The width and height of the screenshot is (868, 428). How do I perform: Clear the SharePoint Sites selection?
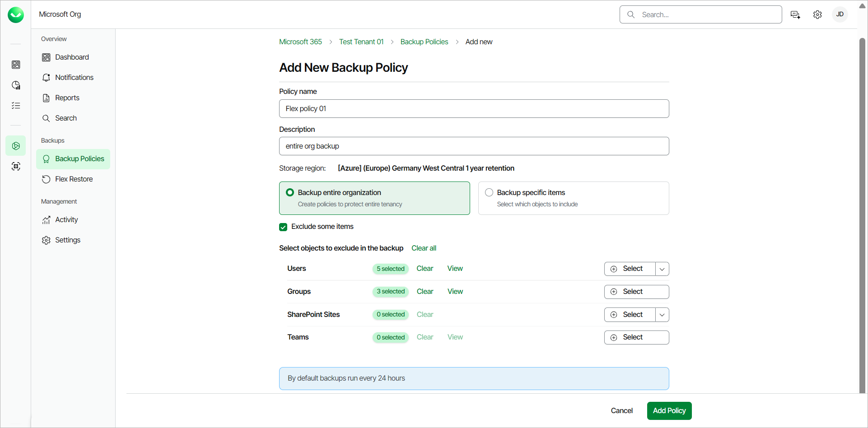pyautogui.click(x=425, y=315)
